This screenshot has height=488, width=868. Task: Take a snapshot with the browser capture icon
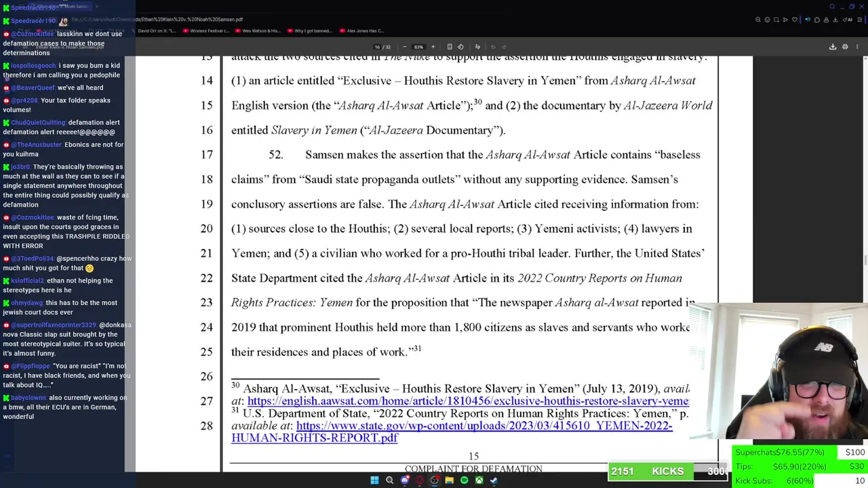[x=776, y=20]
